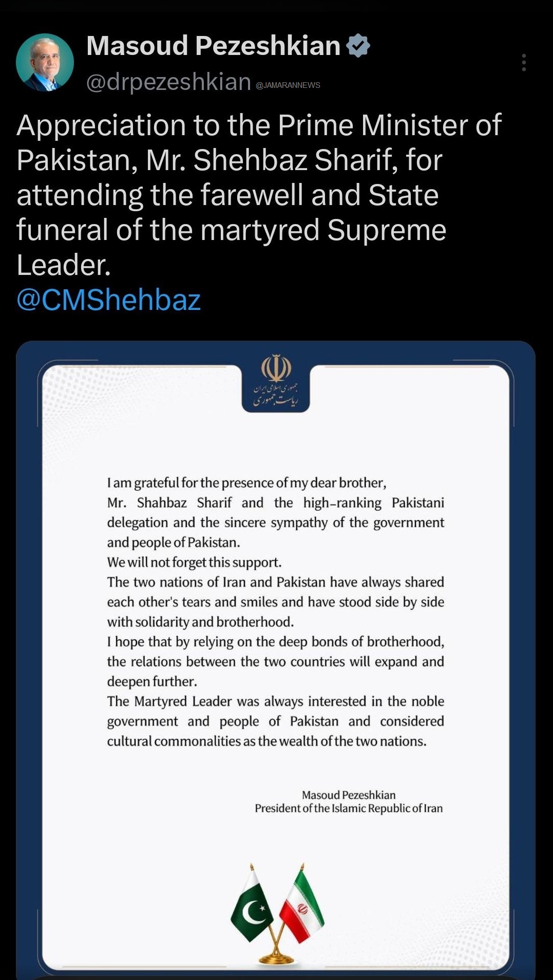Click the Masoud Pezeshkian display name
553x980 pixels.
coord(214,45)
